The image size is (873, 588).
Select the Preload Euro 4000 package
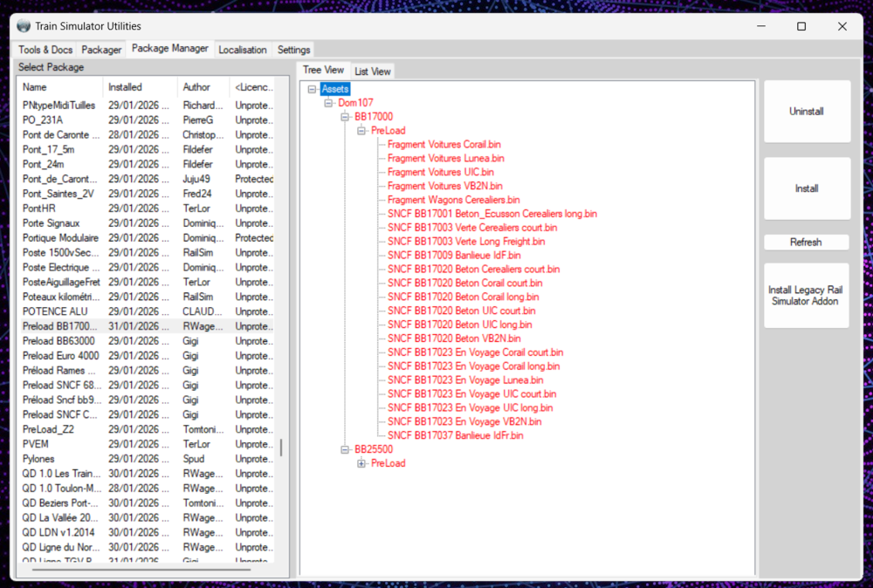pos(148,356)
